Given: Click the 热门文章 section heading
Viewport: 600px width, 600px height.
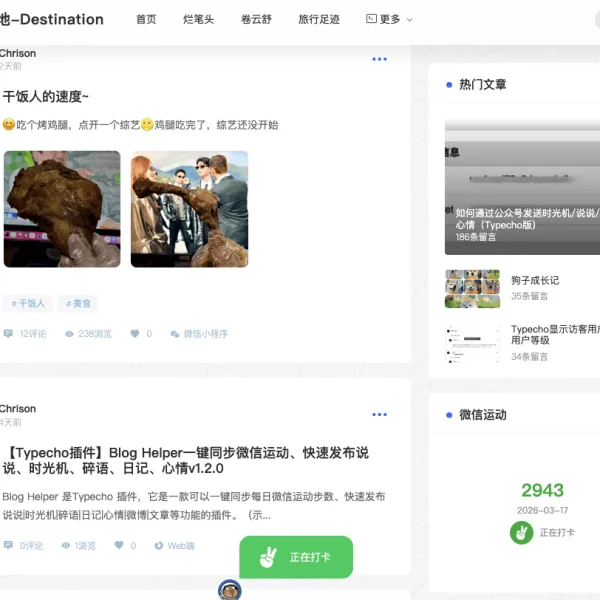Looking at the screenshot, I should pos(483,85).
